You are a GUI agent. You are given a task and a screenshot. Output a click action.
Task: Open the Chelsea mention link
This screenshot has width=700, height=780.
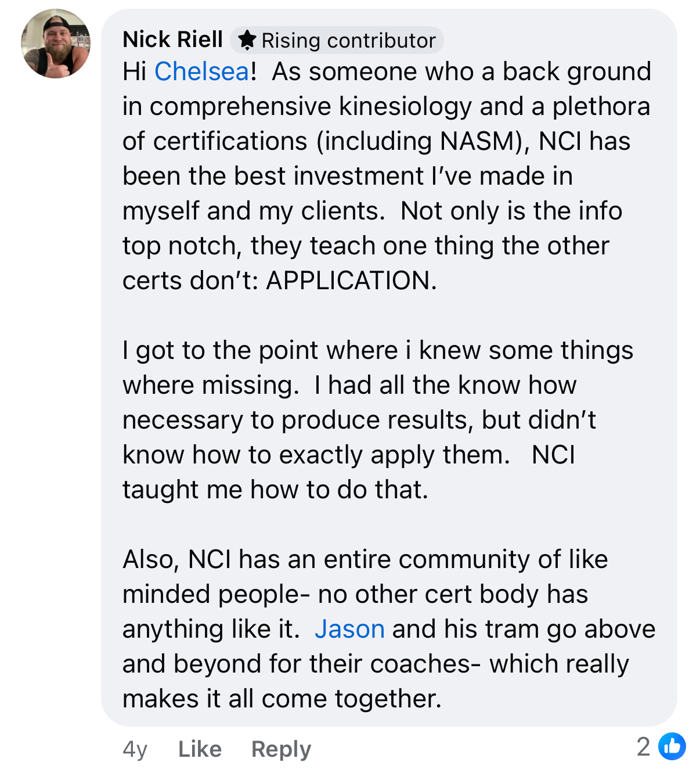(x=201, y=71)
